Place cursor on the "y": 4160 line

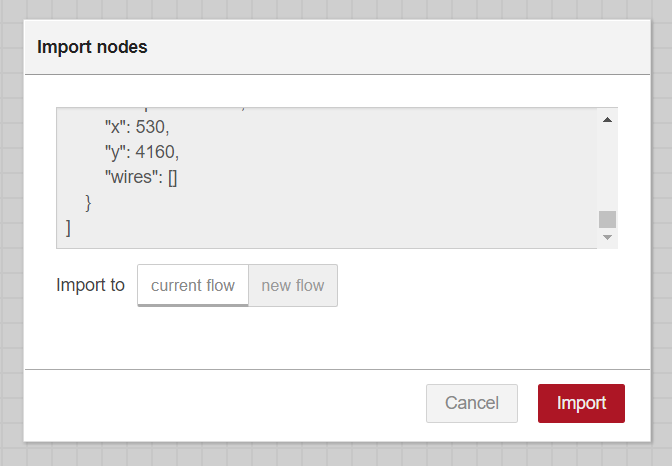(x=142, y=152)
